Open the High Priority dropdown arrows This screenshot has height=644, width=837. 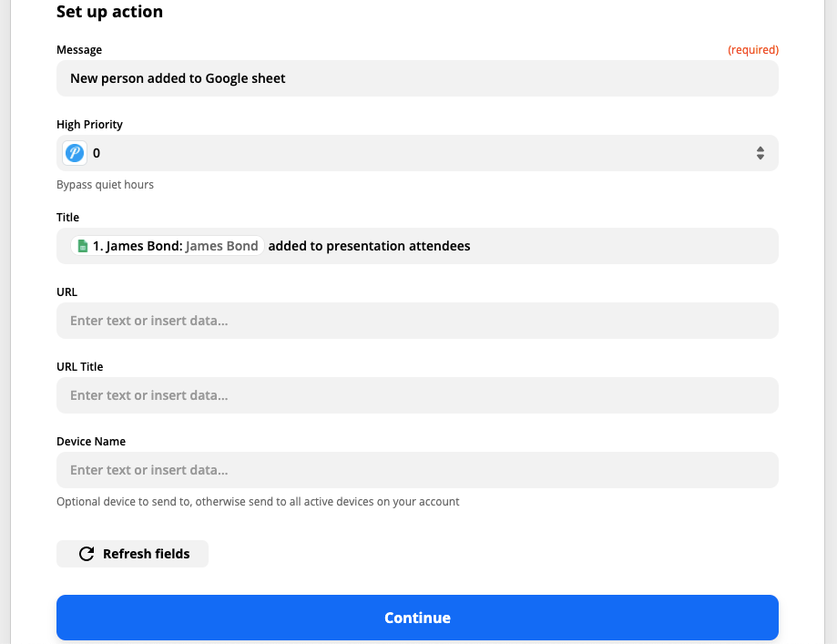760,153
